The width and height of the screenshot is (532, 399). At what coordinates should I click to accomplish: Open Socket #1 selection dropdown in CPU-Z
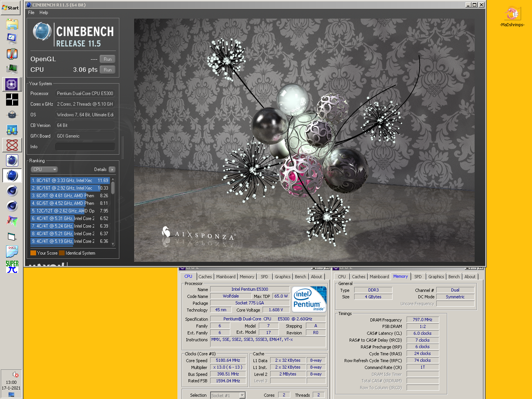228,396
